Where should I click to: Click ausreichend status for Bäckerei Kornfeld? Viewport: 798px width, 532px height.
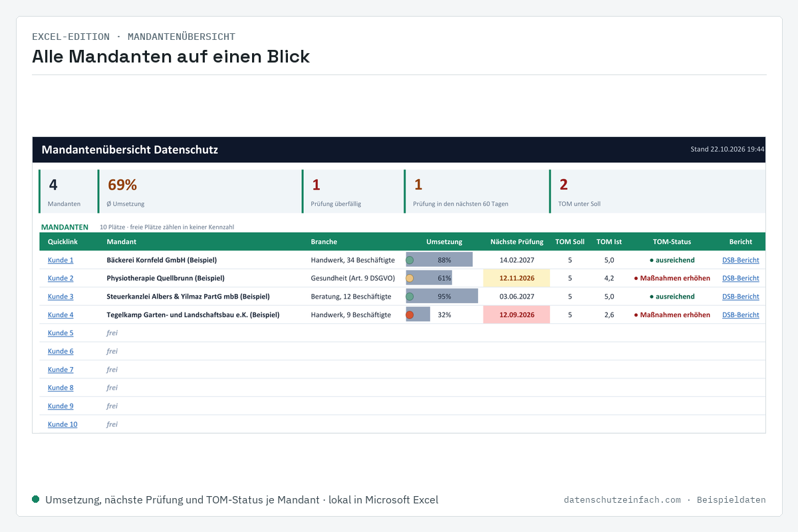point(672,260)
